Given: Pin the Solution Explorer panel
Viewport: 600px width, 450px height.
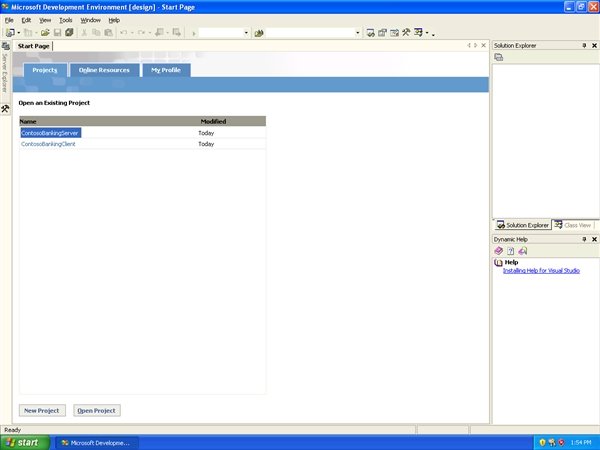Looking at the screenshot, I should point(584,46).
